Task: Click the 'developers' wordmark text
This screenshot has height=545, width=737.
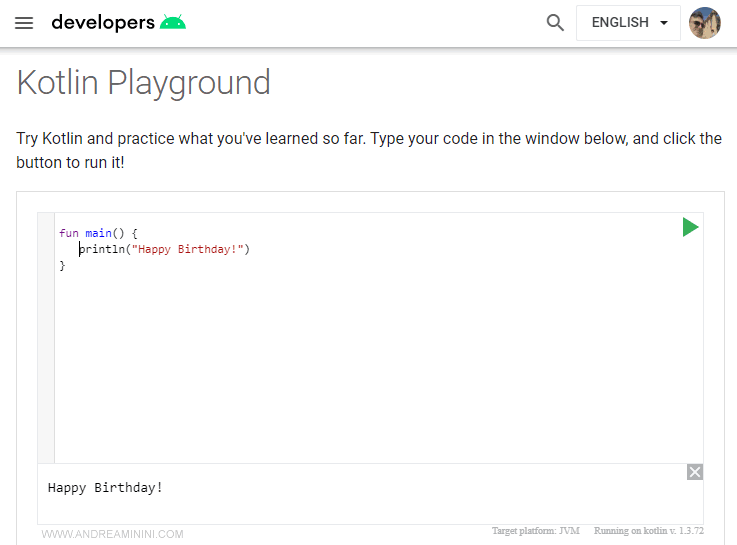Action: pyautogui.click(x=103, y=23)
